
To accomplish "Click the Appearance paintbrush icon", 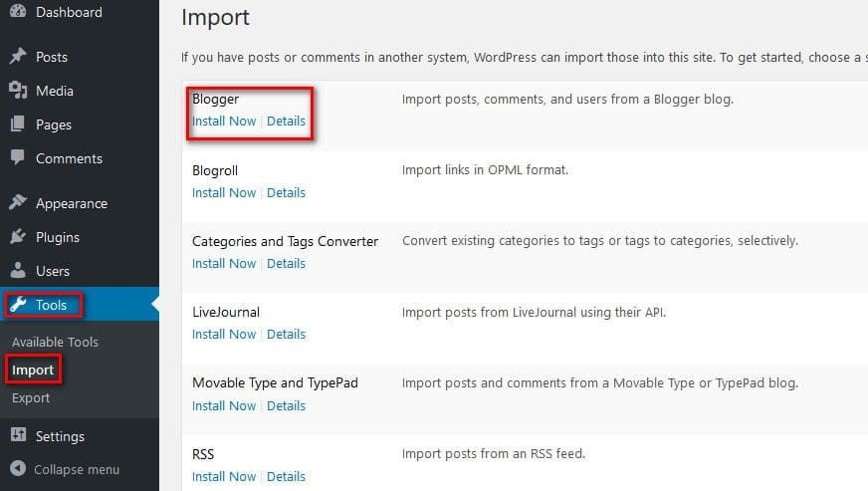I will tap(18, 203).
